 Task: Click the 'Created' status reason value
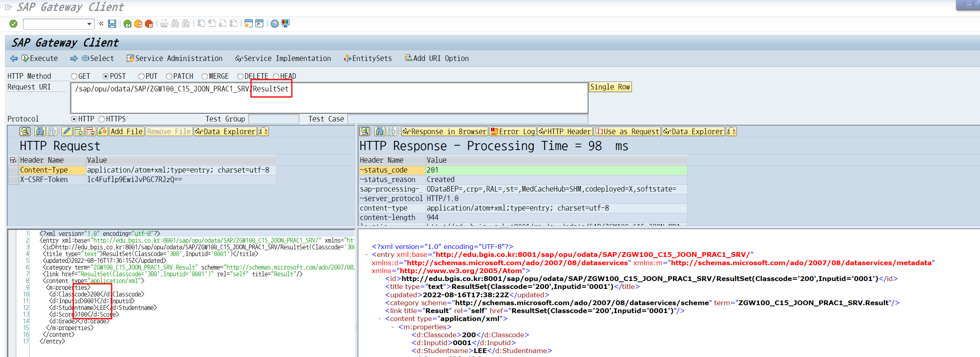(441, 180)
